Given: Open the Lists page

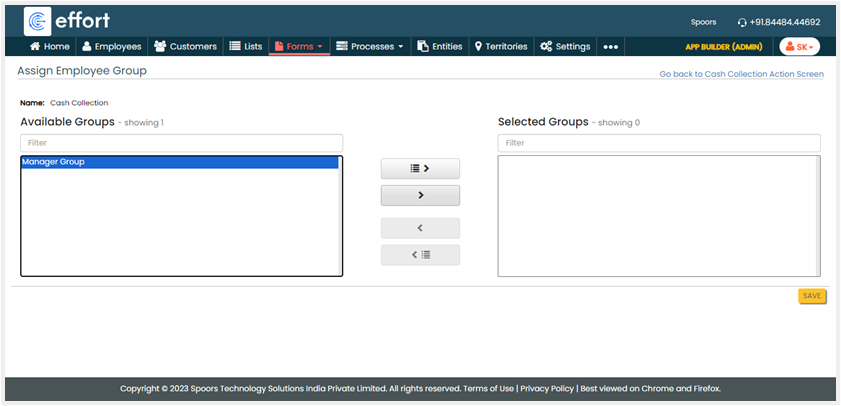Looking at the screenshot, I should pyautogui.click(x=246, y=46).
